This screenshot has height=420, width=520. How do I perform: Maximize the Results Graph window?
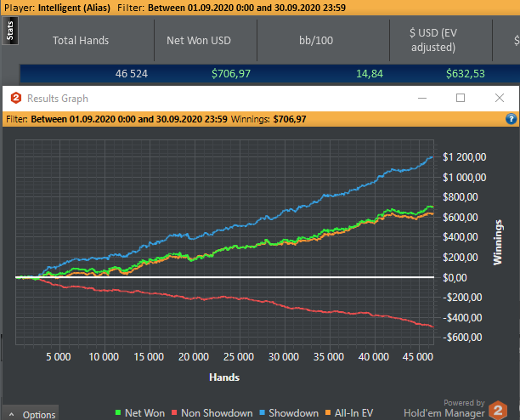[461, 98]
